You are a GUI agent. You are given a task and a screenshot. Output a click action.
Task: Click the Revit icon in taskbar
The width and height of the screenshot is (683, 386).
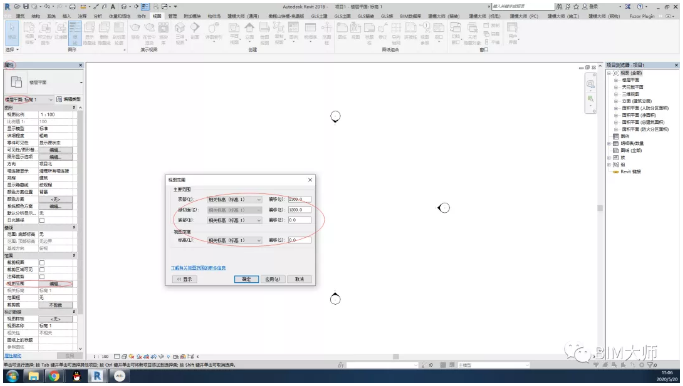(97, 376)
